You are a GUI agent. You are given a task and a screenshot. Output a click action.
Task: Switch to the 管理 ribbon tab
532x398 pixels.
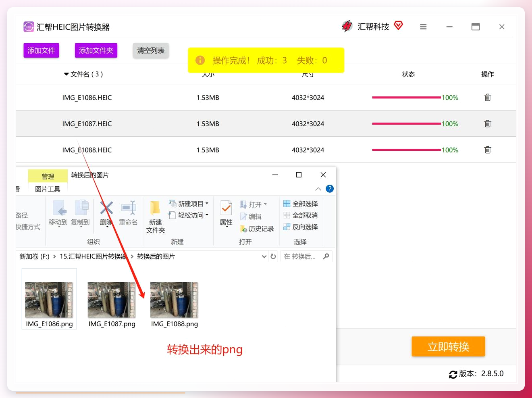click(x=48, y=176)
